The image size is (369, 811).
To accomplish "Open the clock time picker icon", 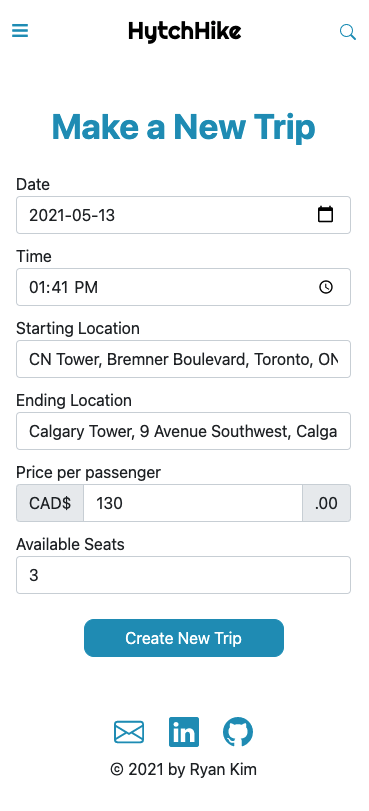I will (x=326, y=287).
